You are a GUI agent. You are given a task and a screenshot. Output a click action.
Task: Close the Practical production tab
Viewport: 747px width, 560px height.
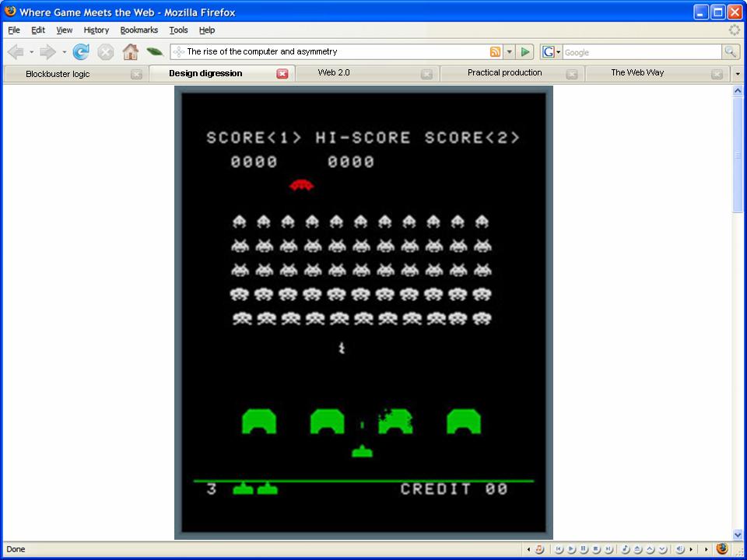tap(572, 75)
